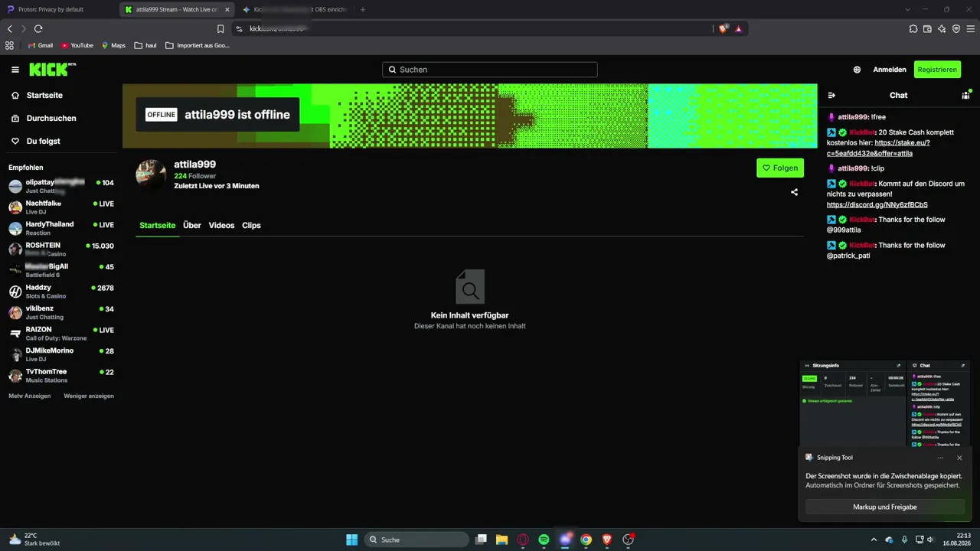Open the discord.gg invite link in chat
The width and height of the screenshot is (980, 551).
tap(877, 205)
